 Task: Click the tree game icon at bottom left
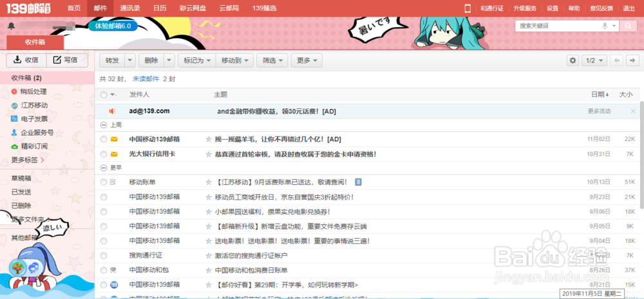coord(19,268)
